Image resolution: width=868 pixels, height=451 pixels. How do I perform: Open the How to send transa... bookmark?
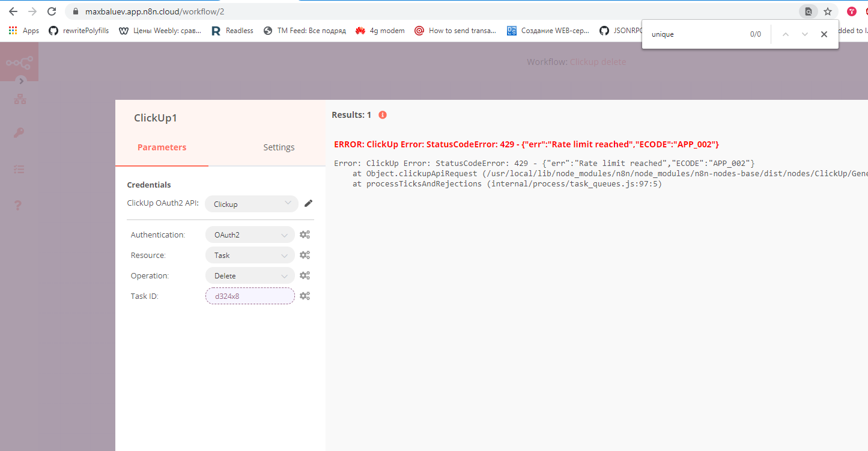[x=456, y=31]
